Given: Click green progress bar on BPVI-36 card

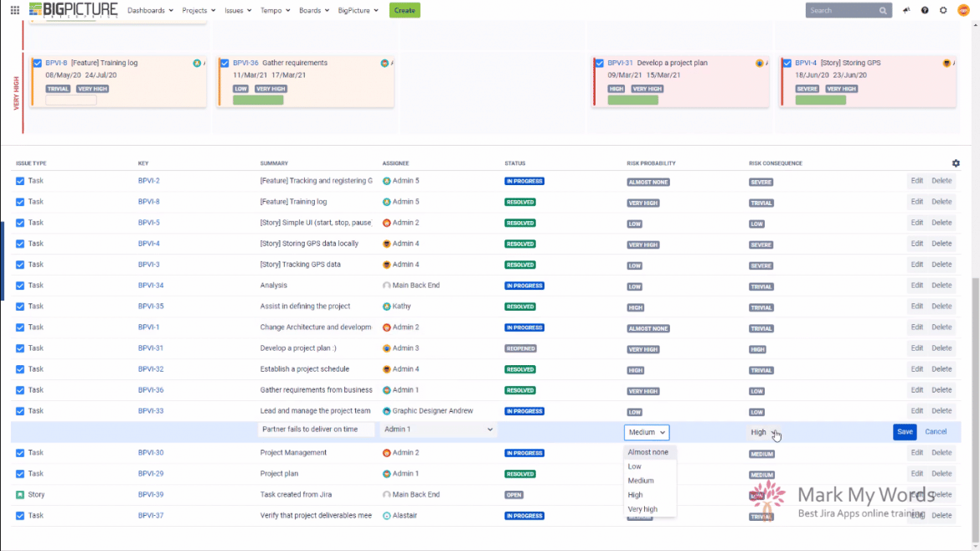Looking at the screenshot, I should (258, 100).
